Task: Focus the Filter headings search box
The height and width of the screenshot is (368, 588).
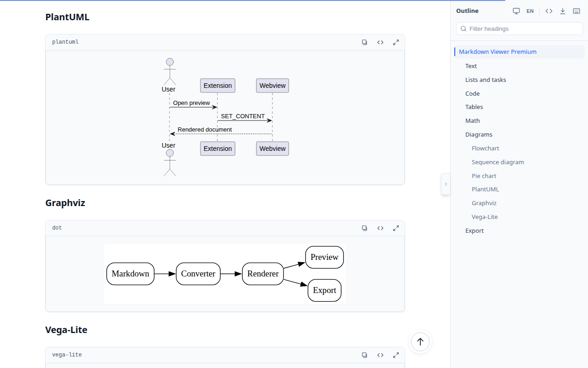Action: (x=520, y=29)
